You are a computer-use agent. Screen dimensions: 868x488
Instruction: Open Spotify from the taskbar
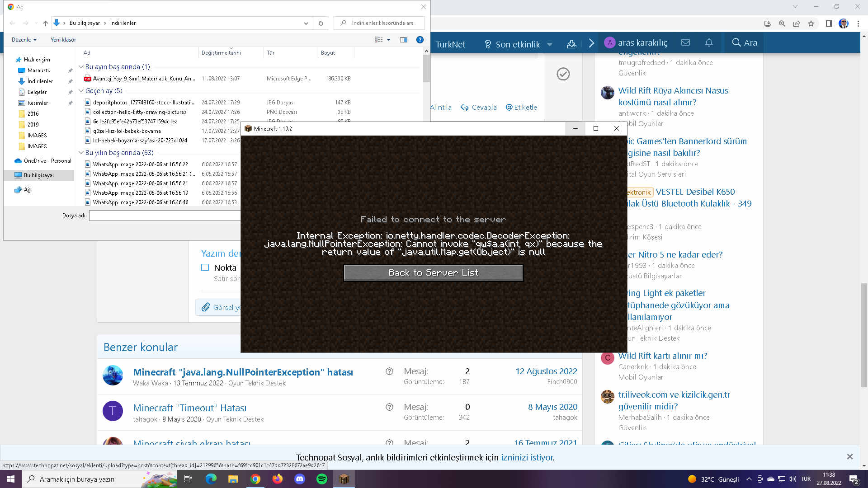(x=322, y=479)
